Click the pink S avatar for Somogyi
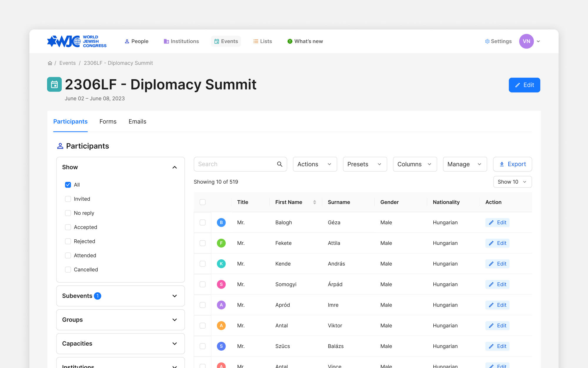Screen dimensions: 588x368 [x=221, y=284]
